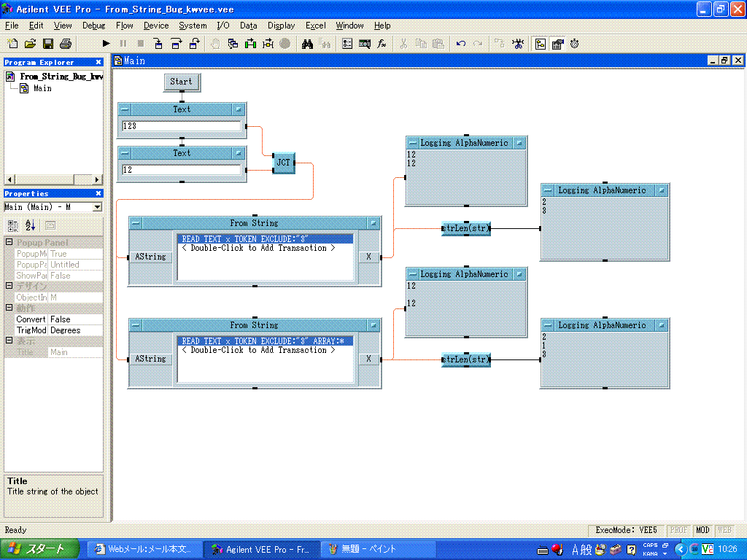Toggle the Program Explorer view toolbar icon
The height and width of the screenshot is (560, 747).
pyautogui.click(x=541, y=44)
